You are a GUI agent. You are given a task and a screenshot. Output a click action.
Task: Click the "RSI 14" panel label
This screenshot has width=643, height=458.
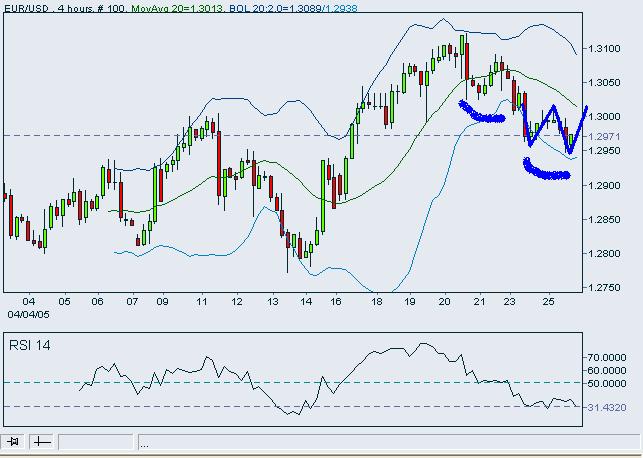(30, 346)
